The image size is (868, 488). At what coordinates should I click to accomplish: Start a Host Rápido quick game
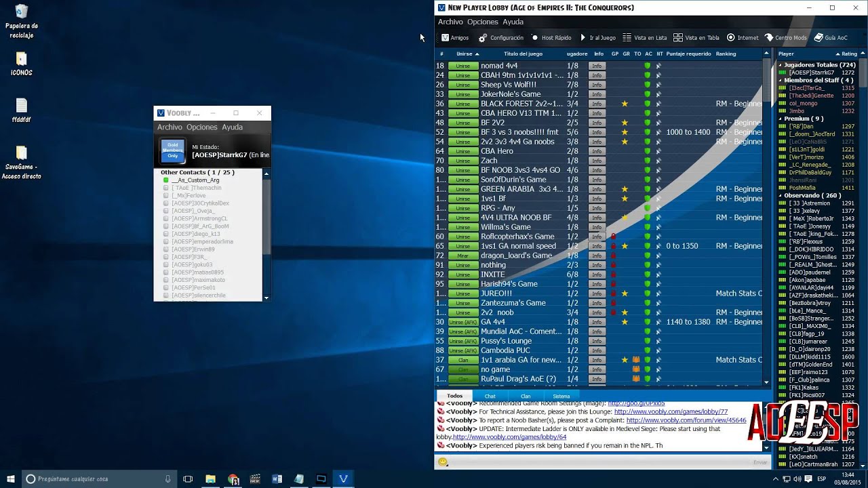551,38
